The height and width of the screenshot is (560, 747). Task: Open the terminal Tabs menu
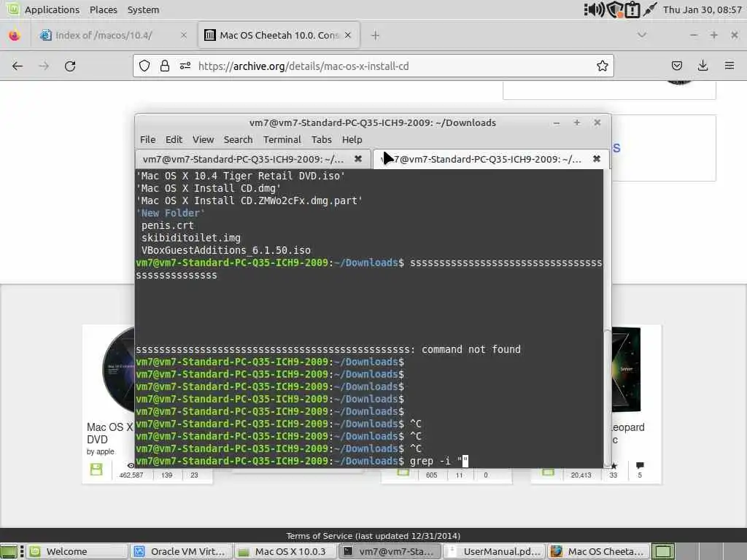(322, 139)
